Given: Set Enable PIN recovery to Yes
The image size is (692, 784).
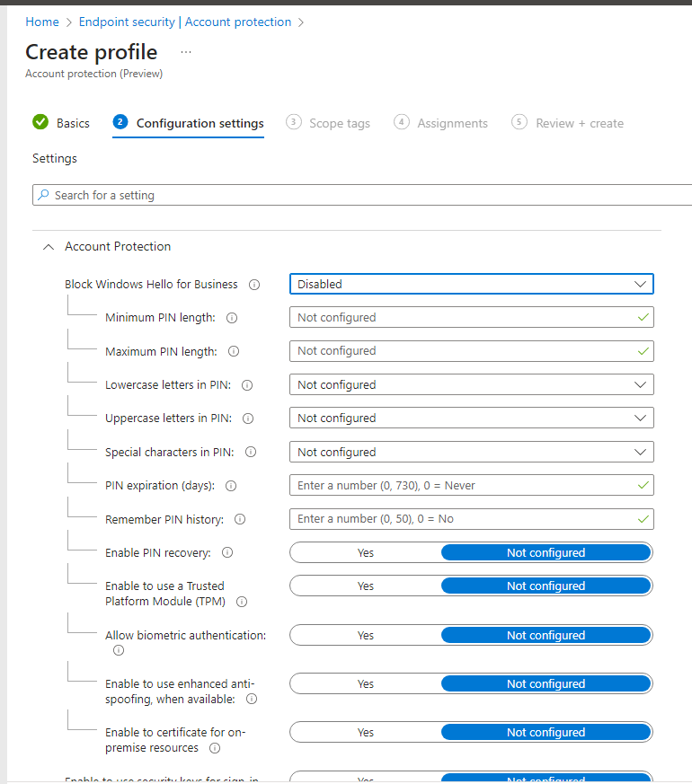Looking at the screenshot, I should tap(365, 552).
